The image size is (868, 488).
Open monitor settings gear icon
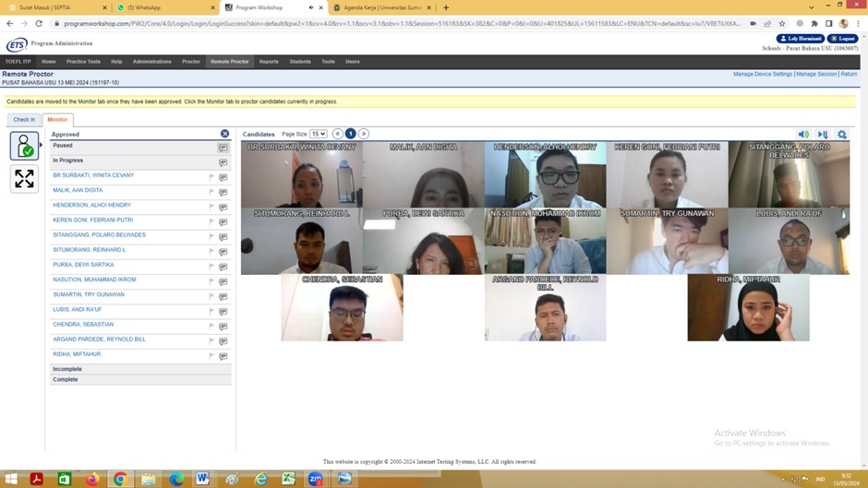[x=842, y=135]
